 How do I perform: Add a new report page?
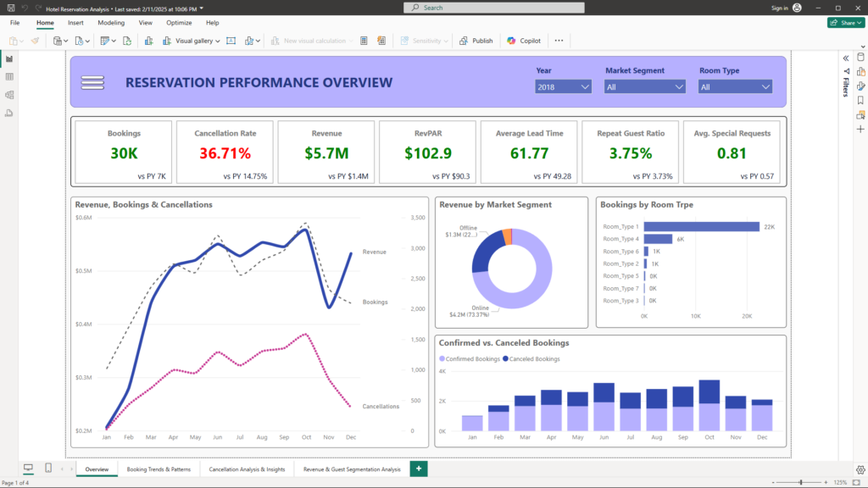coord(418,469)
